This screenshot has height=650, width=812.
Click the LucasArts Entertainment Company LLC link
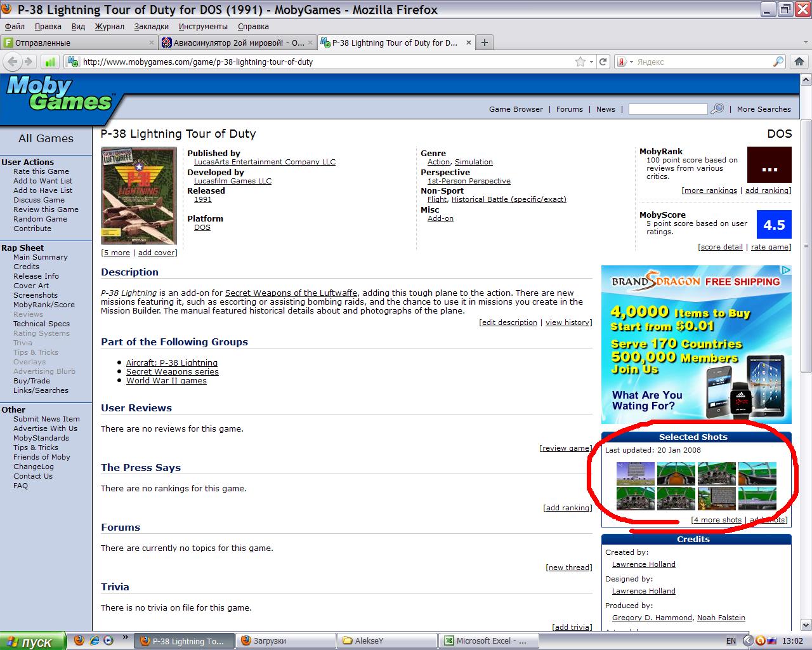coord(265,162)
